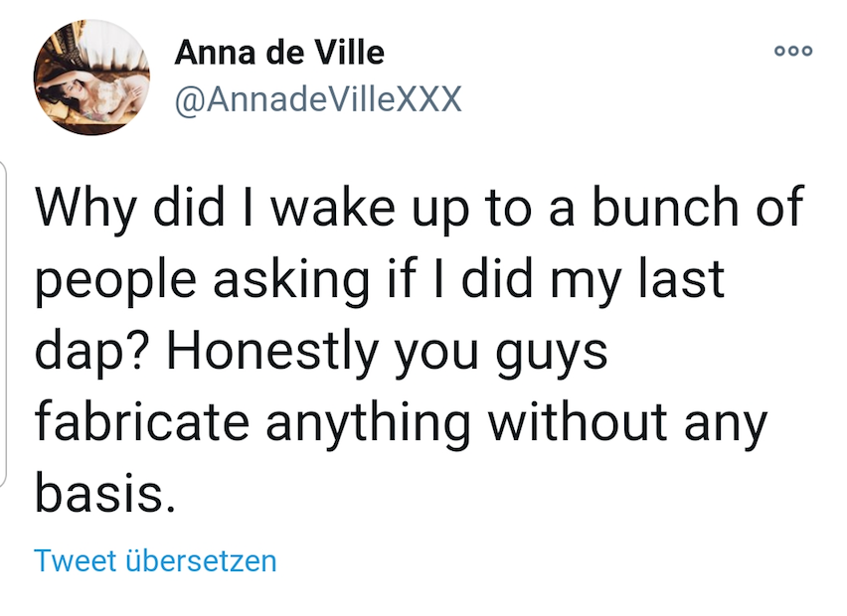This screenshot has width=847, height=616.
Task: Open the Anna de Ville display name
Action: 279,52
